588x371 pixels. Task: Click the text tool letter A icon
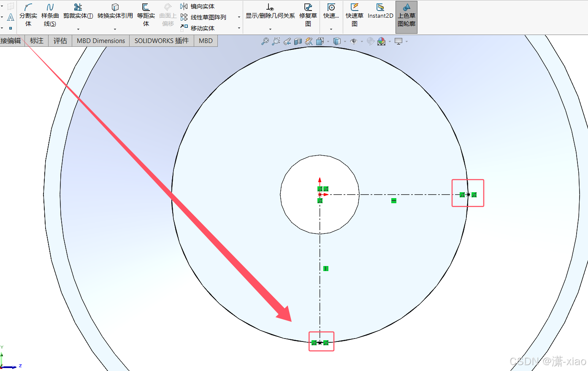(x=11, y=17)
